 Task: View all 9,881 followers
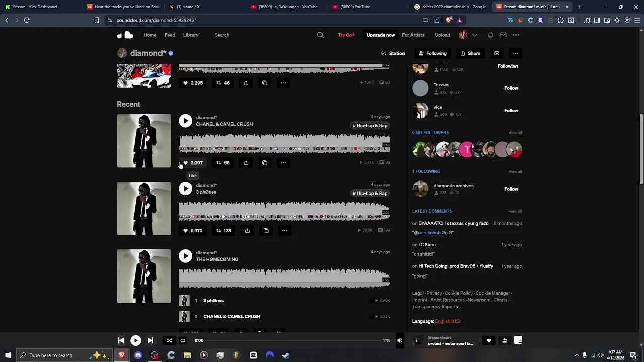click(x=515, y=133)
